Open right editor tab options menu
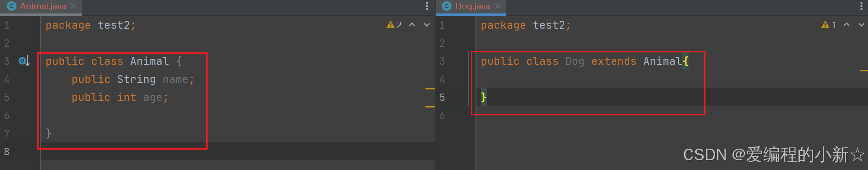 point(861,6)
